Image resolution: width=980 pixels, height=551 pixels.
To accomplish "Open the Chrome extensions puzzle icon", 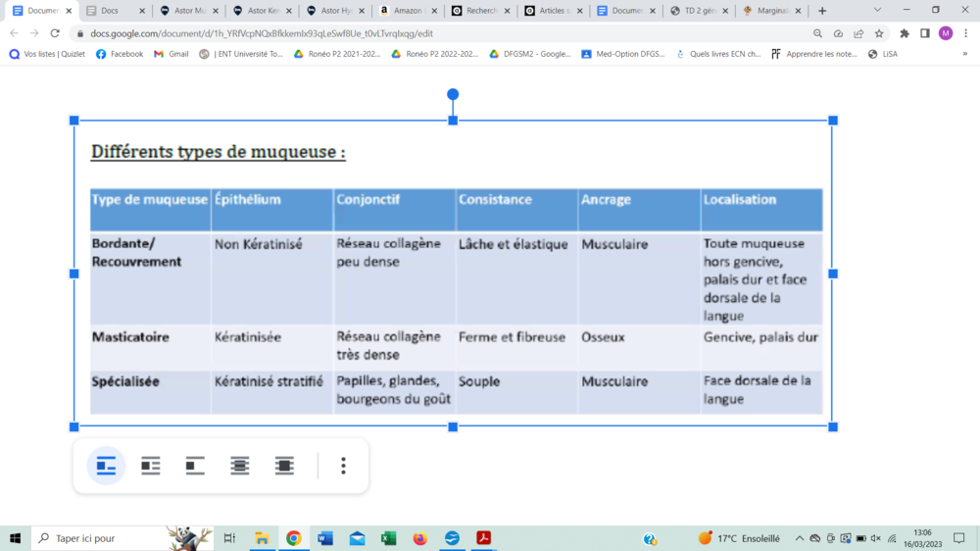I will (x=905, y=33).
